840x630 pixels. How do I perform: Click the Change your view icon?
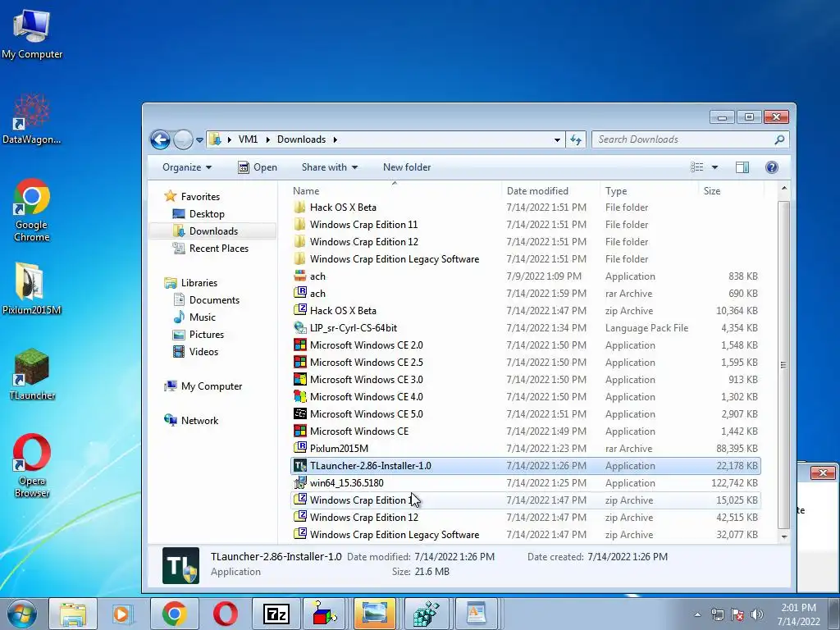(697, 167)
